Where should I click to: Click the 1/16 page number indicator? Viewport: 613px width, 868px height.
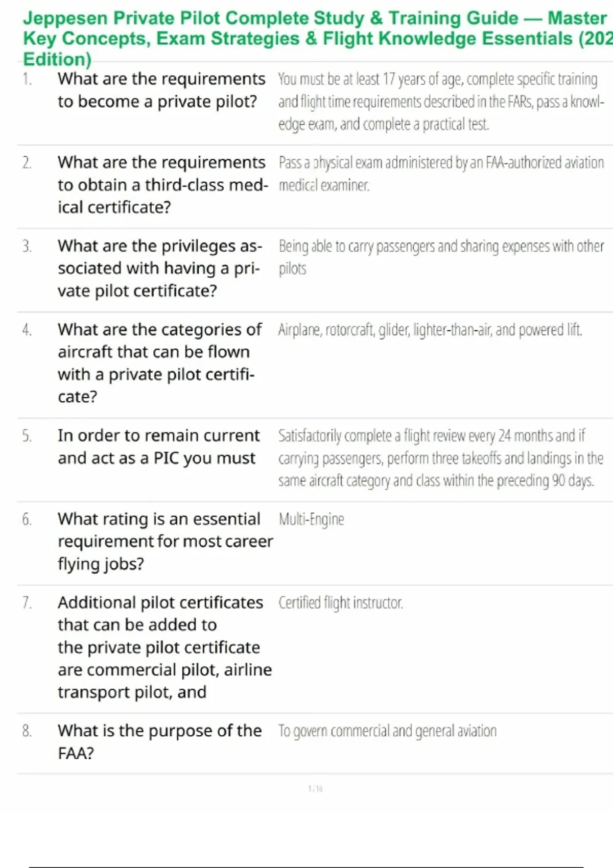(315, 789)
